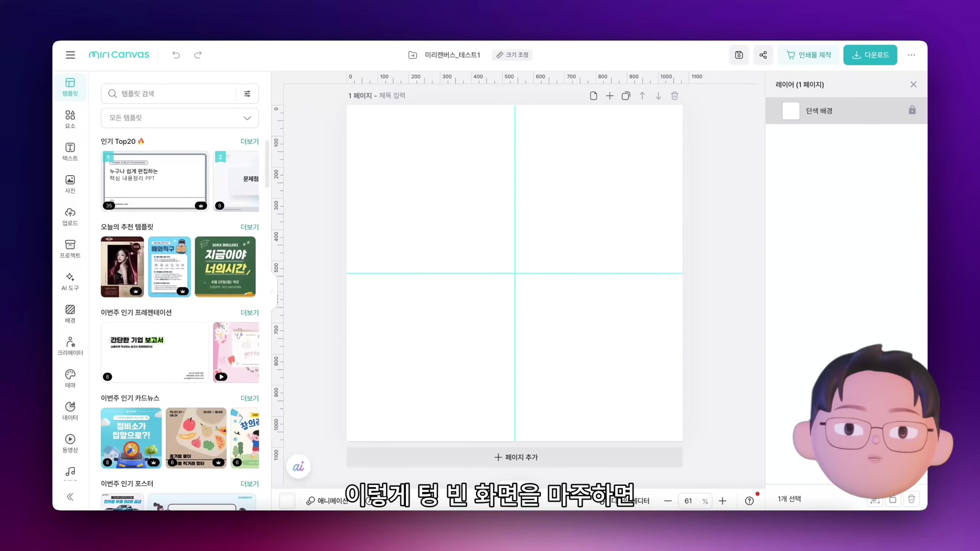Select the 지금이야 너의시간 template

tap(225, 267)
